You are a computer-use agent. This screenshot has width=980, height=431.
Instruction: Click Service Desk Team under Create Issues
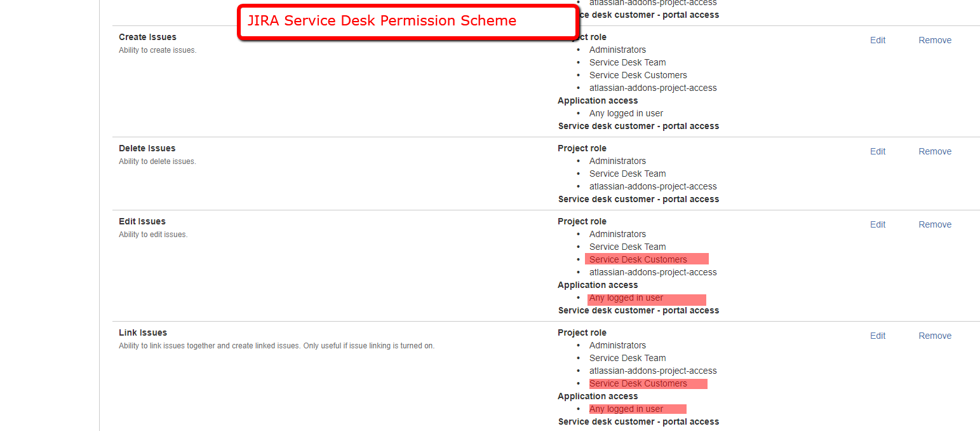click(x=628, y=62)
